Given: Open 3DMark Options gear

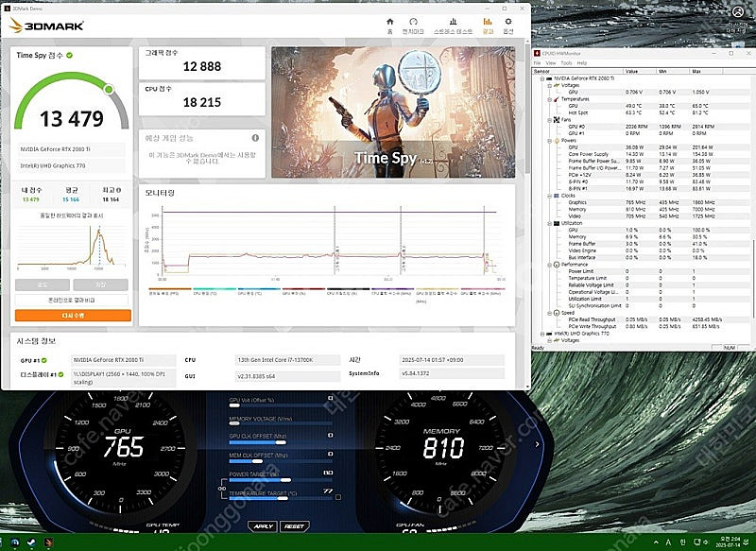Looking at the screenshot, I should 508,26.
